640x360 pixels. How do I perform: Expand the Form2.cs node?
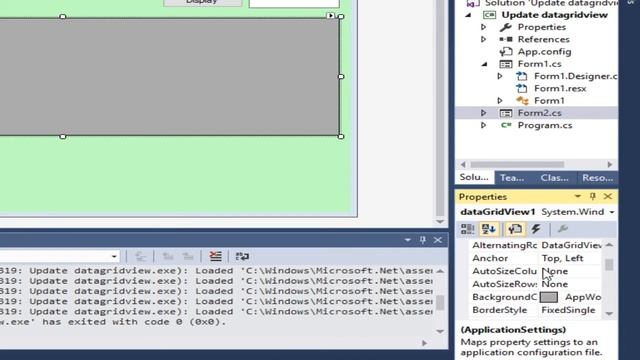(484, 113)
